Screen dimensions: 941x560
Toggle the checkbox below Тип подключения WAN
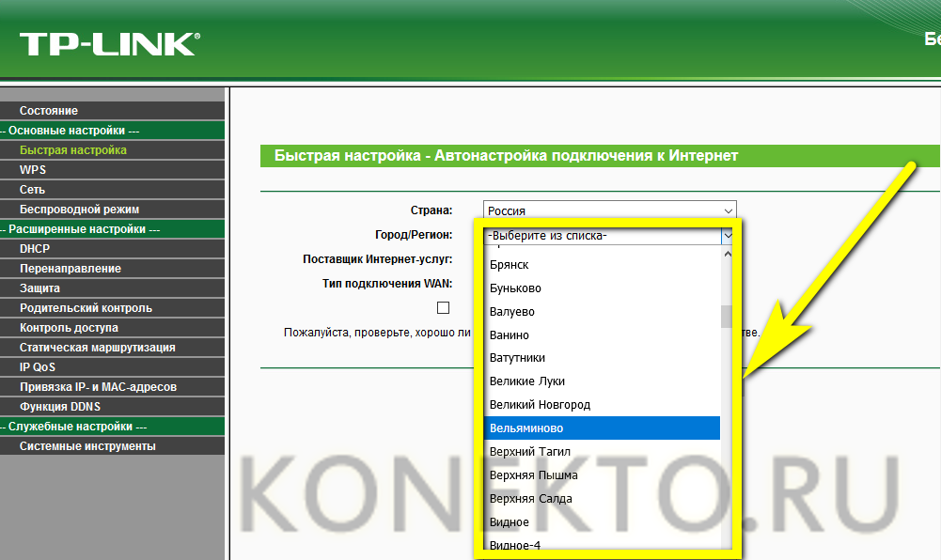(x=444, y=307)
